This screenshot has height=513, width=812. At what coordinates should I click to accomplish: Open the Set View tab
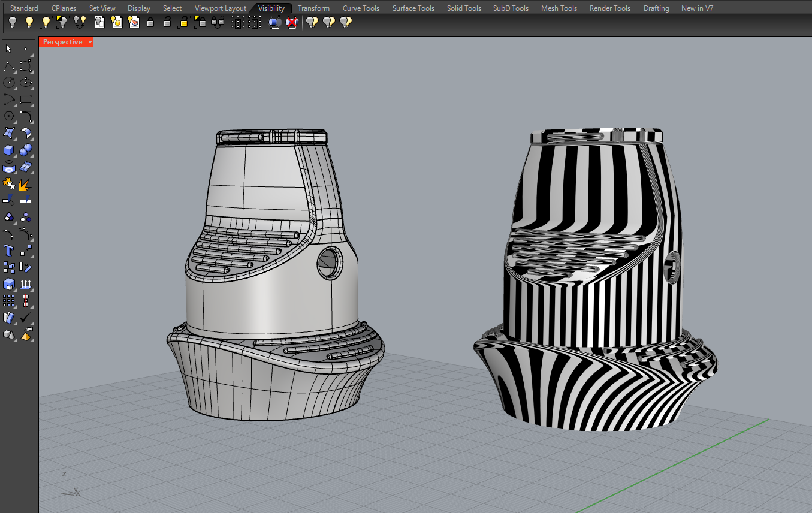click(102, 8)
